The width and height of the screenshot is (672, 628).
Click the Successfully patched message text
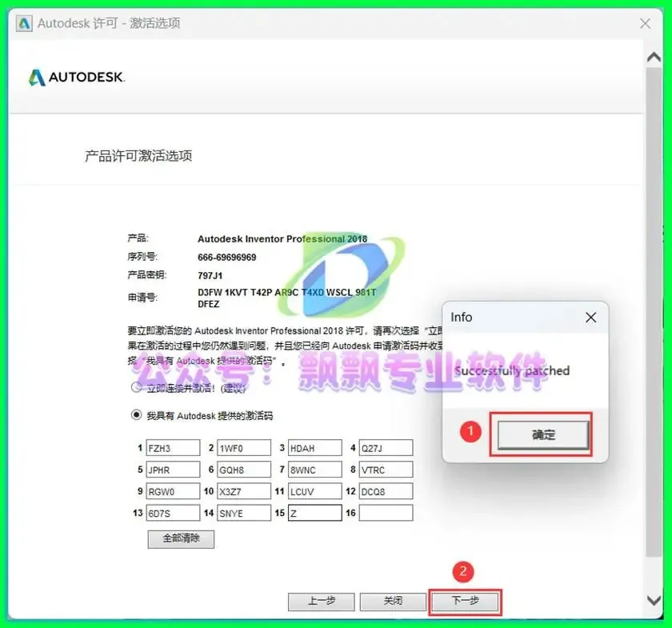tap(512, 370)
